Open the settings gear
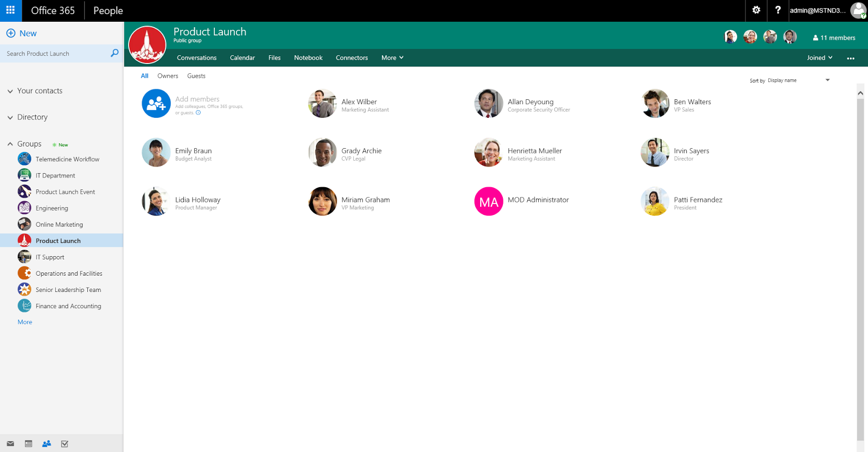The image size is (868, 452). 756,10
